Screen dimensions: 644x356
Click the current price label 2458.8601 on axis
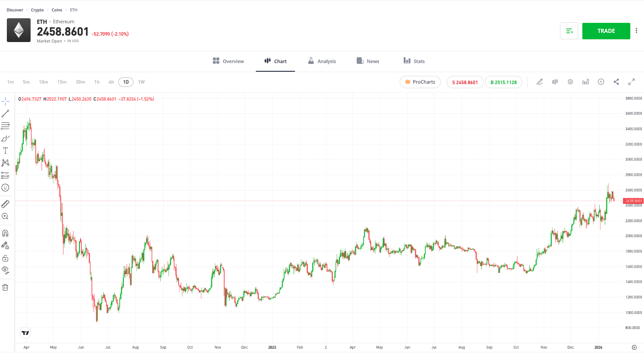pyautogui.click(x=633, y=201)
